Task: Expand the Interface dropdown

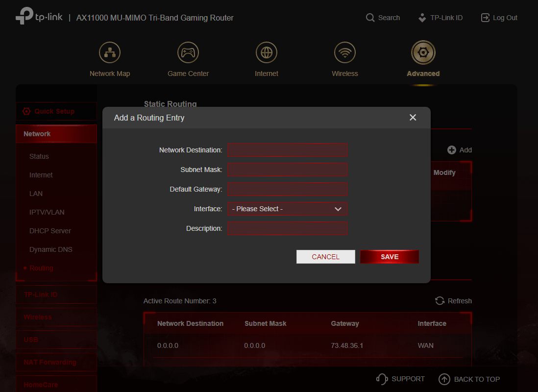Action: click(x=288, y=209)
